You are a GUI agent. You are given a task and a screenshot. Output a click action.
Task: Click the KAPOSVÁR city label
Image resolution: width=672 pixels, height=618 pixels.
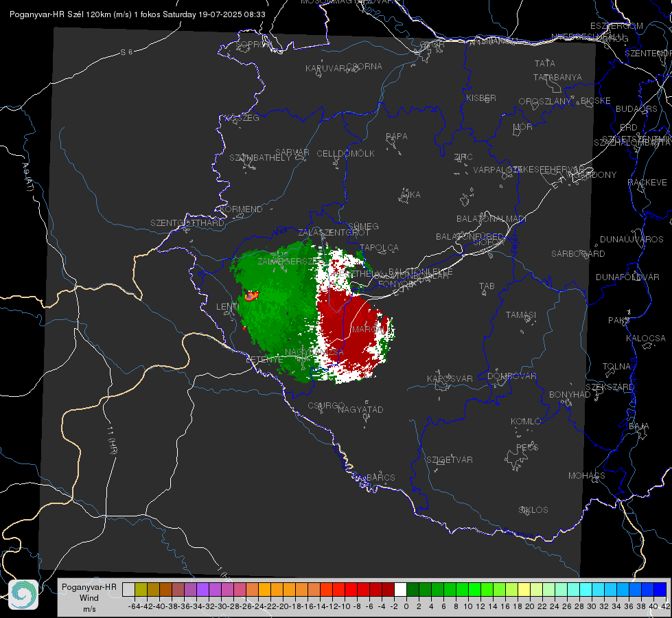click(x=450, y=378)
